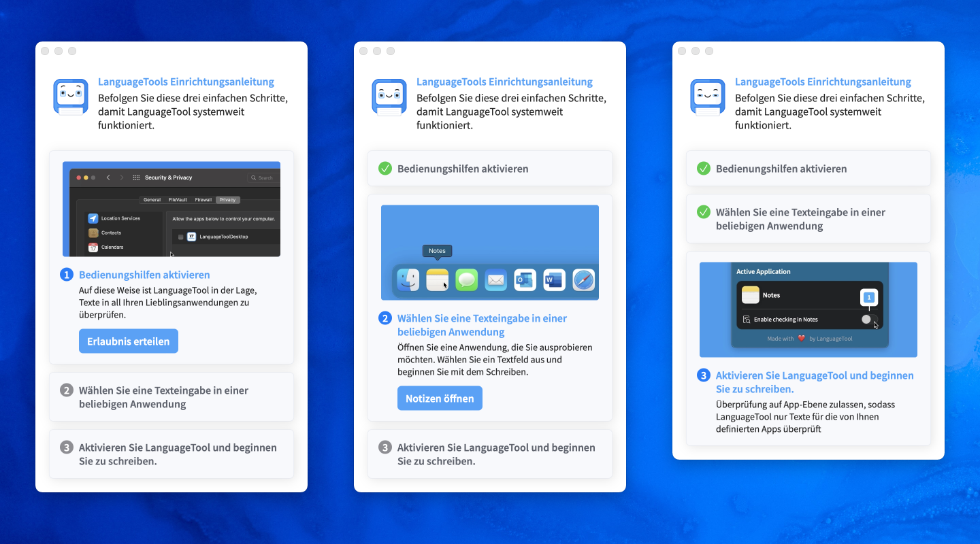
Task: Click the LanguageTools Einrichtungsanleitung title in the middle window
Action: pyautogui.click(x=504, y=82)
